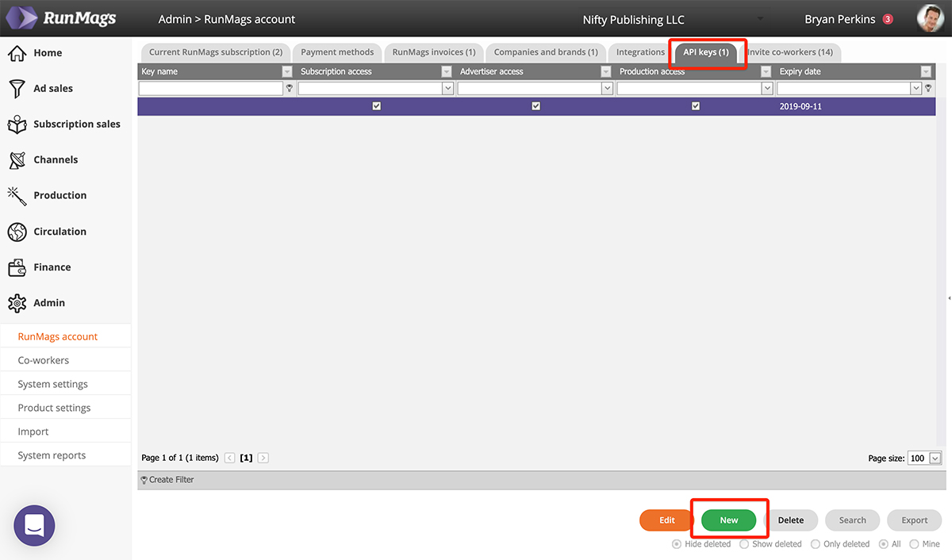Click the red notifications badge
The image size is (952, 560).
click(x=888, y=19)
